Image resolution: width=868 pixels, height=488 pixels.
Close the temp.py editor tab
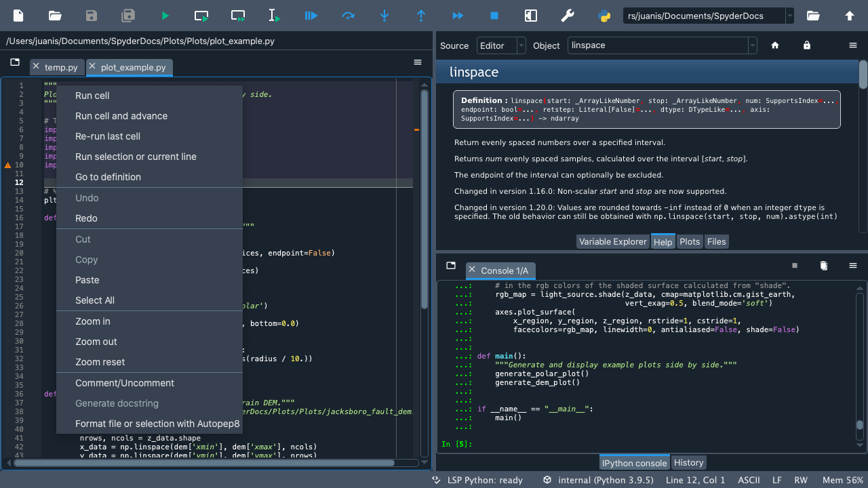[x=36, y=67]
